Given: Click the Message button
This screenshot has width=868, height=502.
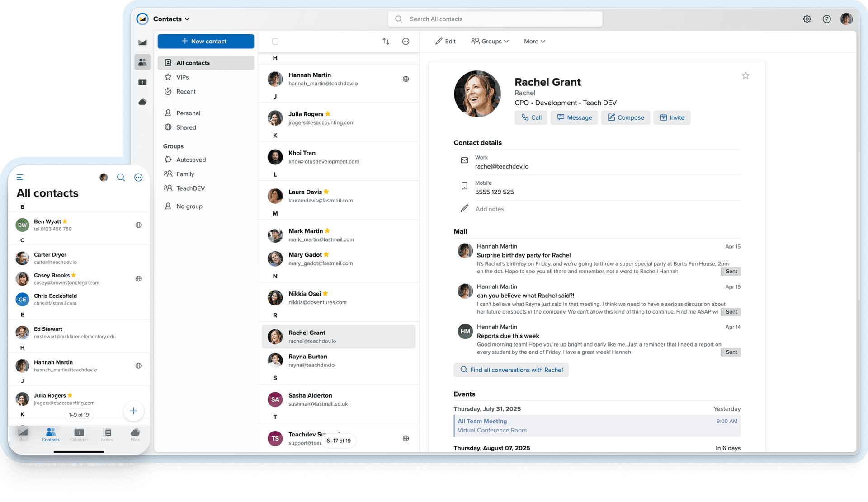Looking at the screenshot, I should [x=574, y=117].
